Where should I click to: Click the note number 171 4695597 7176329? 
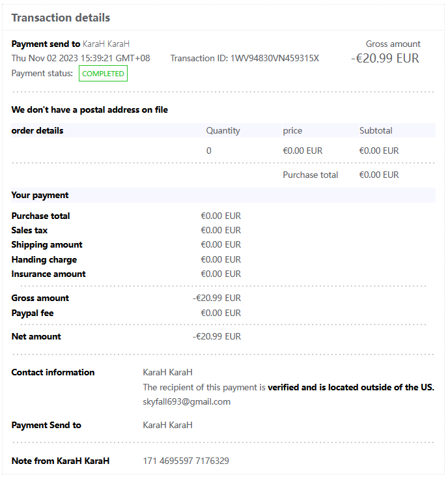[186, 461]
